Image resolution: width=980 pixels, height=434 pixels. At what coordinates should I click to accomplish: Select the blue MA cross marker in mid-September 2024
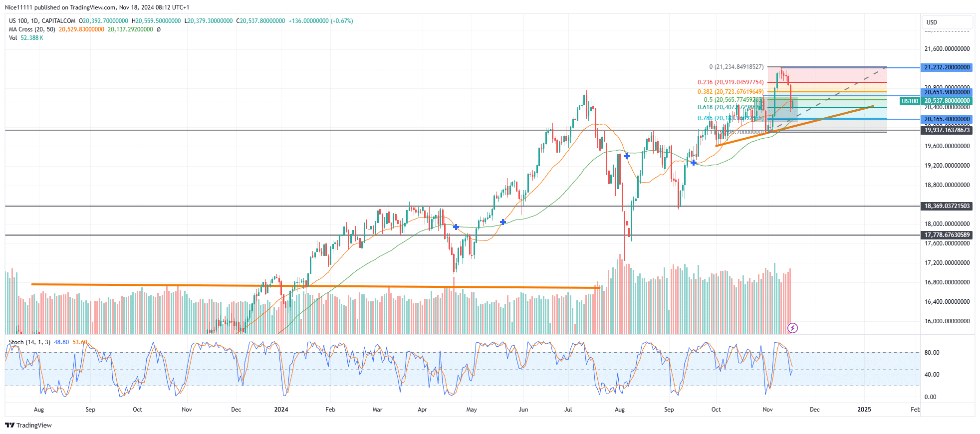click(694, 162)
